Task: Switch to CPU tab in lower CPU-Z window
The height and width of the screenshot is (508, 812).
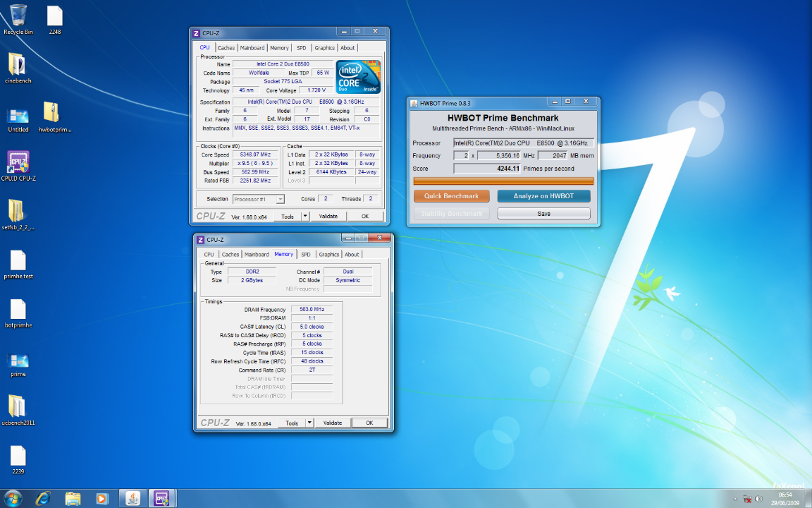Action: tap(209, 255)
